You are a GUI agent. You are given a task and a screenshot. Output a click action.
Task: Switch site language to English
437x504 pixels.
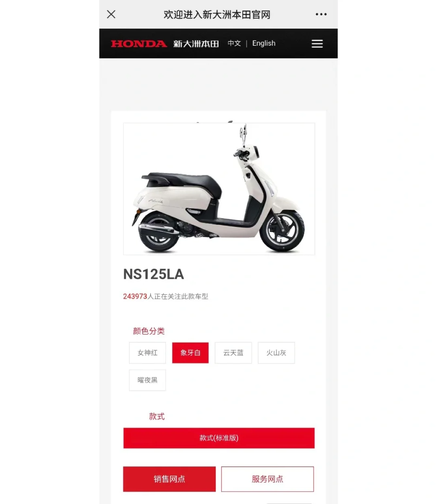click(264, 43)
